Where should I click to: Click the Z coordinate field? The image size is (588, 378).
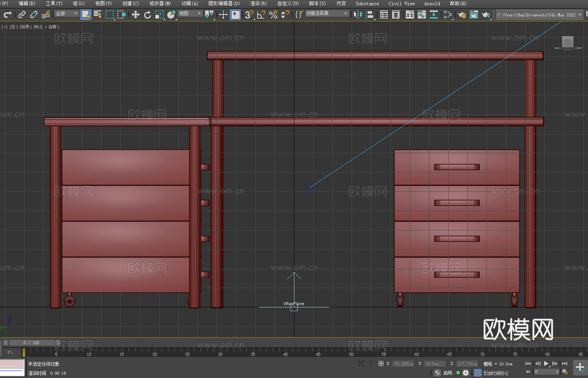[467, 364]
